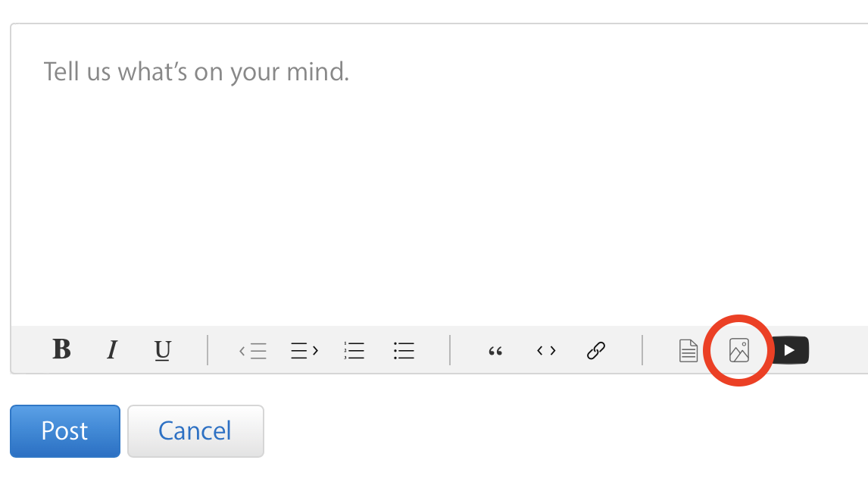Viewport: 868px width, 482px height.
Task: Toggle italic formatting
Action: 112,350
